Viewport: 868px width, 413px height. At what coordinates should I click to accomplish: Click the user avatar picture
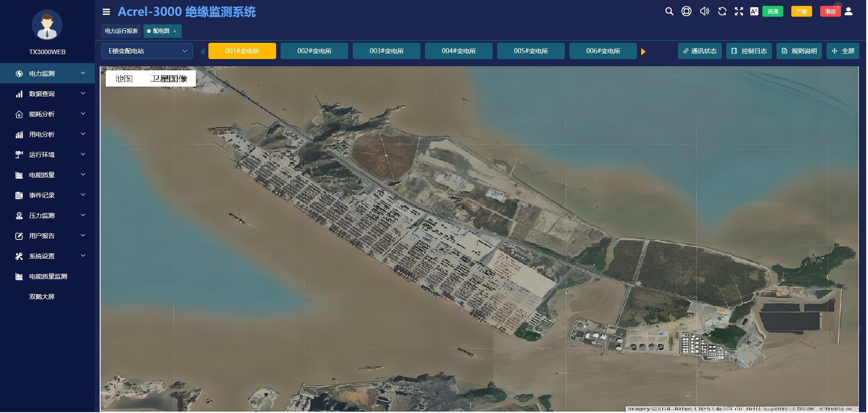click(47, 25)
